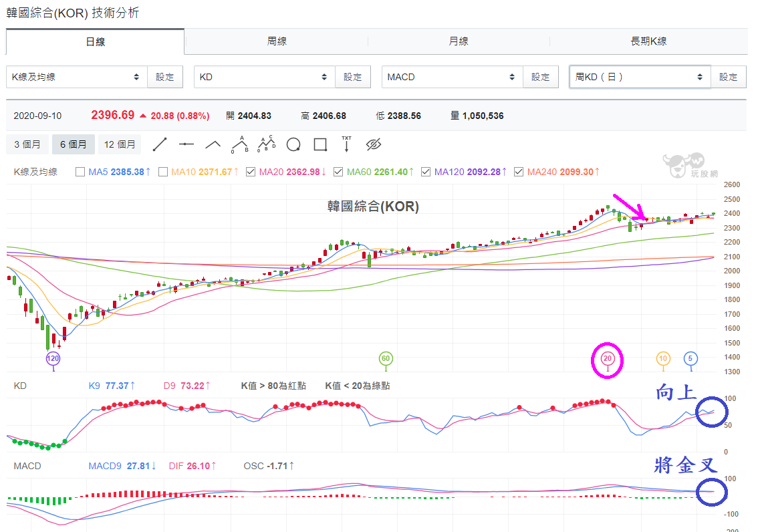The image size is (760, 532).
Task: Click the volume 1,050,536 value
Action: [483, 116]
